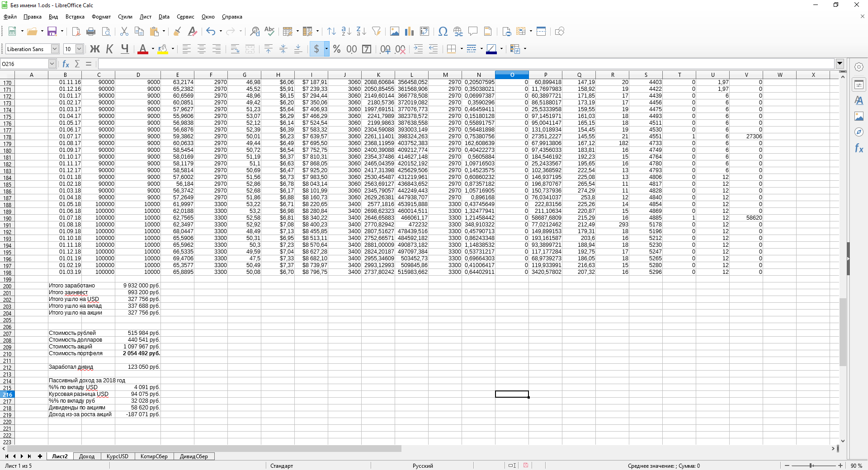Toggle merge and center cells

(250, 49)
